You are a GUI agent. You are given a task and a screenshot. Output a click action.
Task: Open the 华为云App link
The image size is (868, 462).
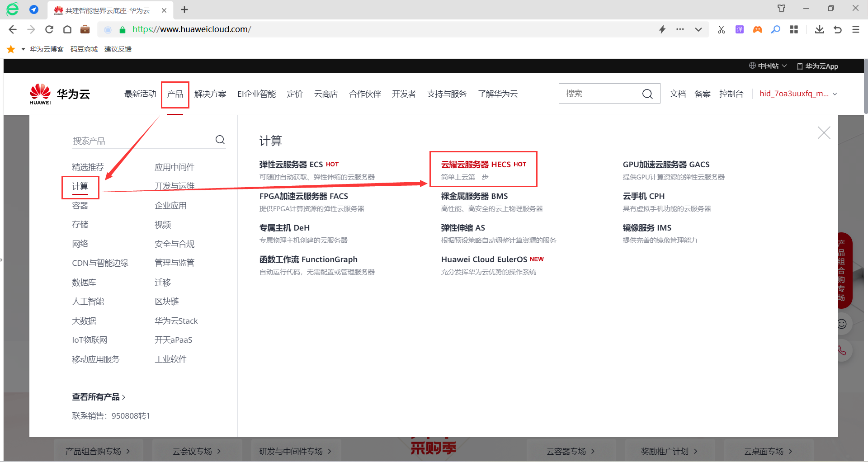818,66
